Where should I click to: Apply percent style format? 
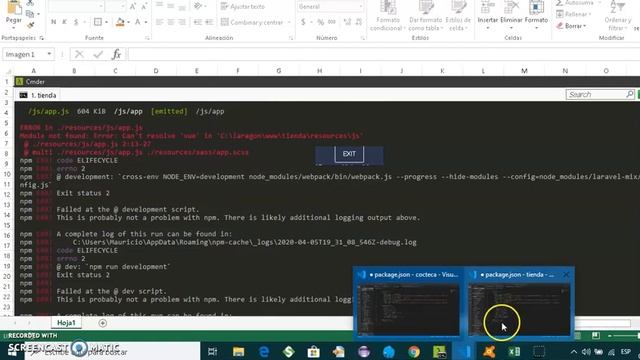click(x=321, y=22)
